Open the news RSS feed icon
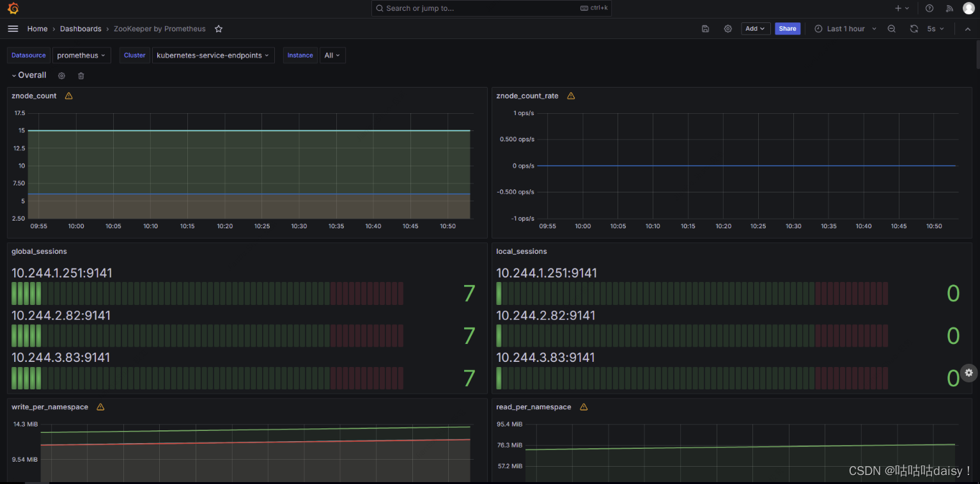The width and height of the screenshot is (980, 484). (949, 8)
